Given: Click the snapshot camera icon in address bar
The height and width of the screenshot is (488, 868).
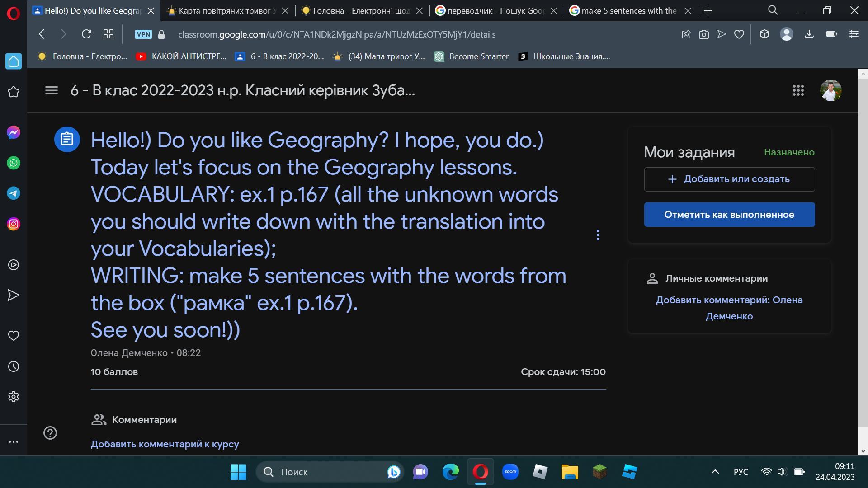Looking at the screenshot, I should 703,34.
